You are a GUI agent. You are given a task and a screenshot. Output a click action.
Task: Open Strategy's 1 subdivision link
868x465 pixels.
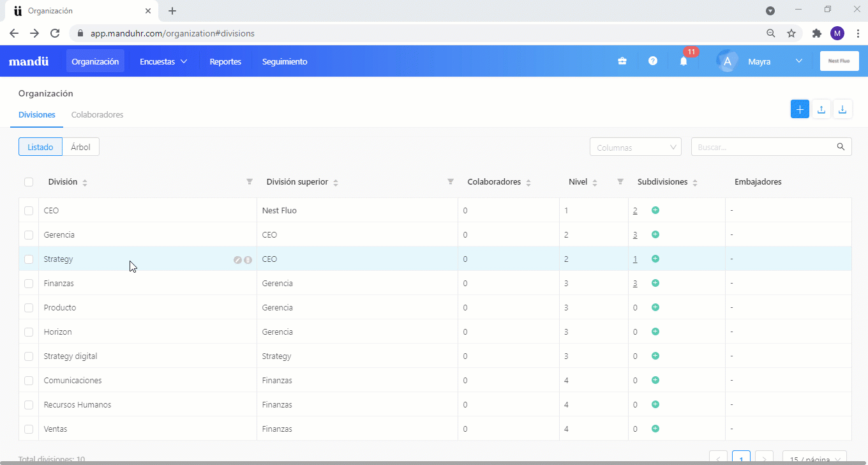tap(635, 259)
